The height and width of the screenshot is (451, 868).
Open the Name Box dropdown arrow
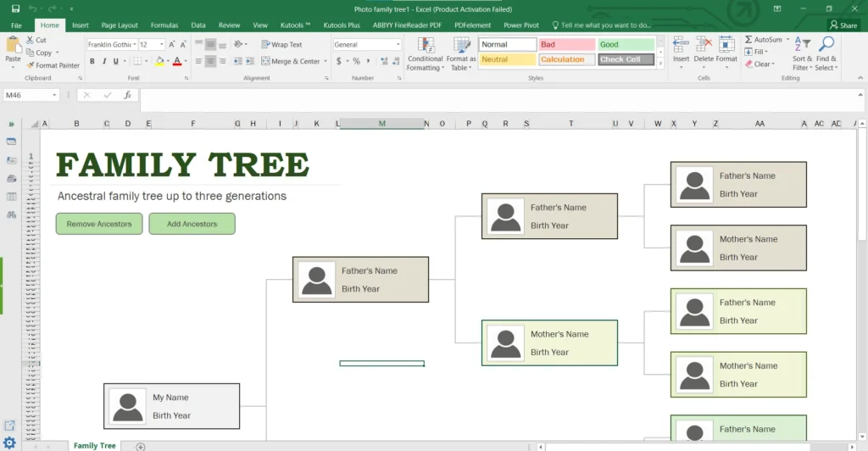tap(54, 95)
